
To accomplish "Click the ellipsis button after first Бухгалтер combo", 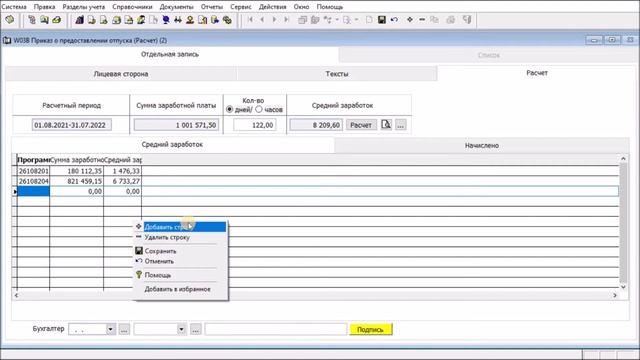I will (x=124, y=329).
